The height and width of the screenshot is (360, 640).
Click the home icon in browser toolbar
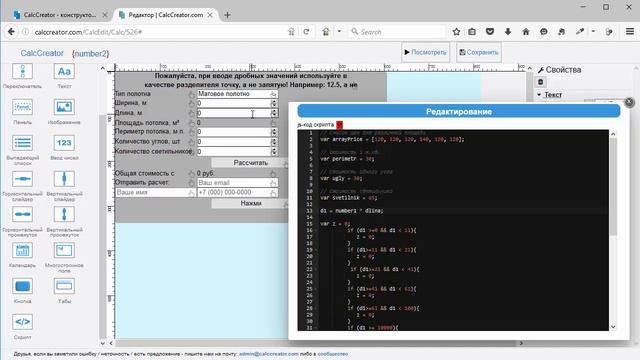point(526,32)
